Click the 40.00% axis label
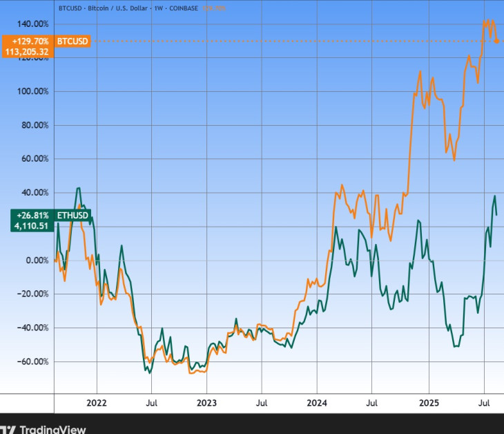Image resolution: width=504 pixels, height=434 pixels. click(35, 193)
